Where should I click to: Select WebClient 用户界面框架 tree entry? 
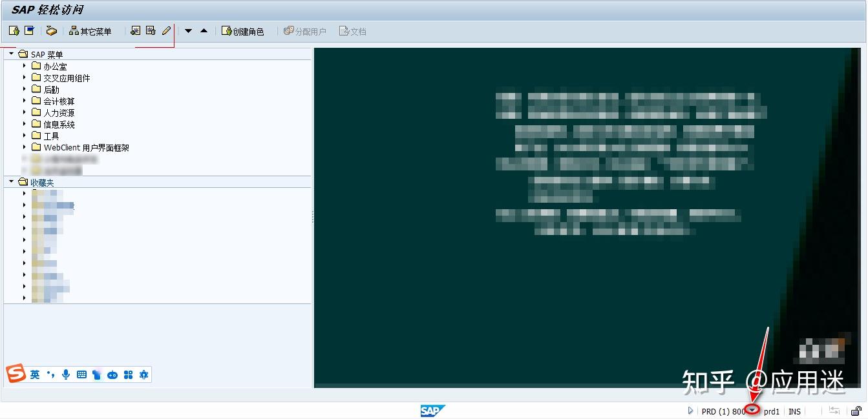(x=87, y=148)
